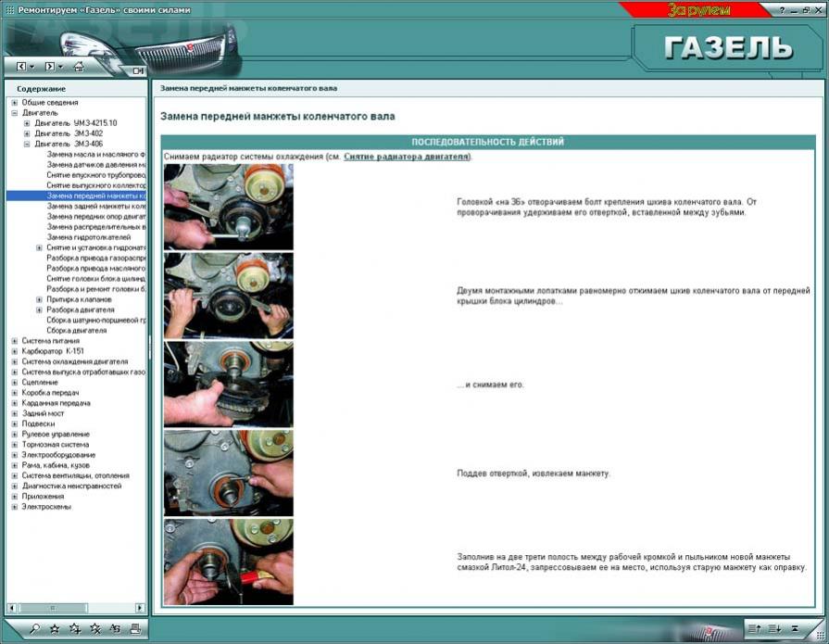829x644 pixels.
Task: Change font size with the AS icon
Action: [x=115, y=628]
